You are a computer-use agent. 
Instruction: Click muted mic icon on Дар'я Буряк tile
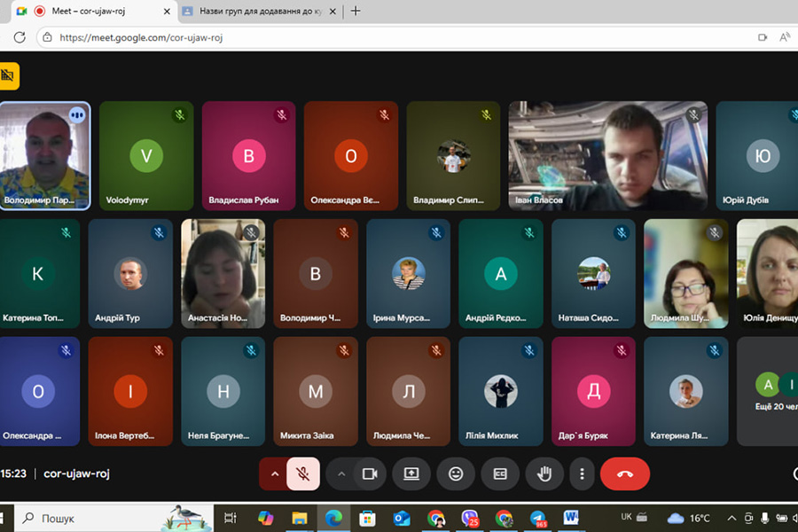(x=622, y=350)
